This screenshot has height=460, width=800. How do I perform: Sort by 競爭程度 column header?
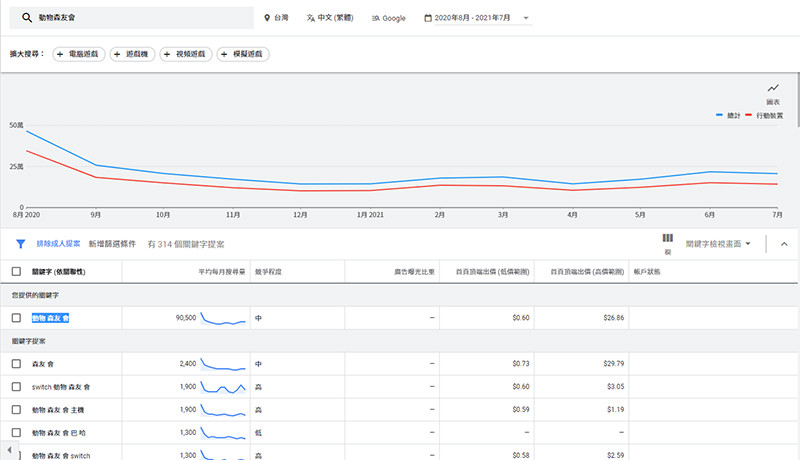(x=268, y=272)
